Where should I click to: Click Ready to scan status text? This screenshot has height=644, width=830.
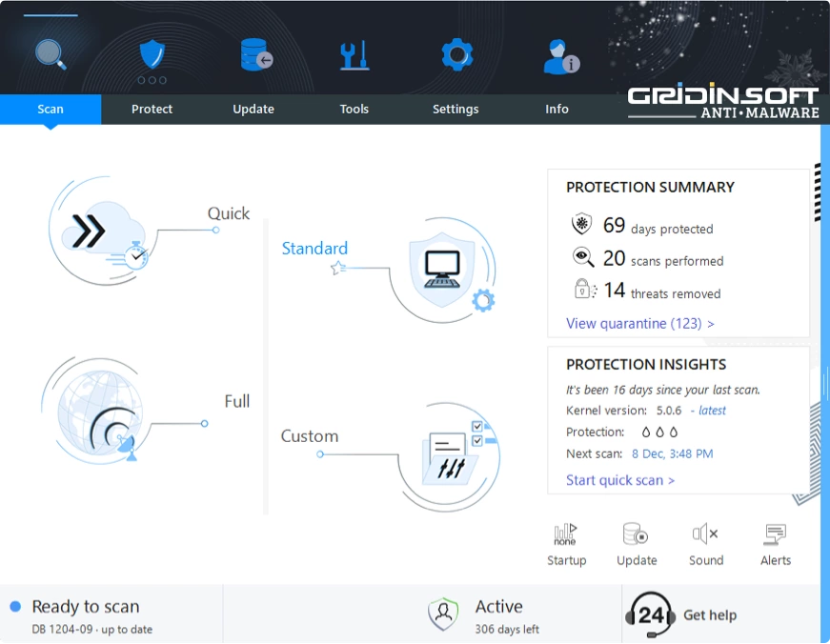86,607
